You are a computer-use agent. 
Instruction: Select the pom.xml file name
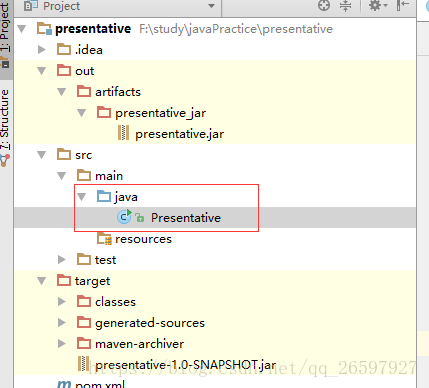coord(100,384)
